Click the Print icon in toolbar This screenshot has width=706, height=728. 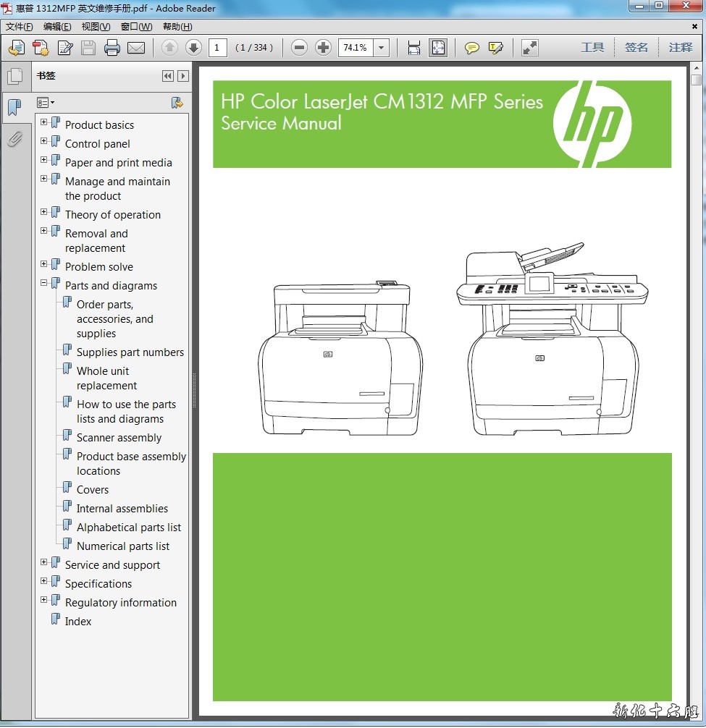(x=112, y=48)
